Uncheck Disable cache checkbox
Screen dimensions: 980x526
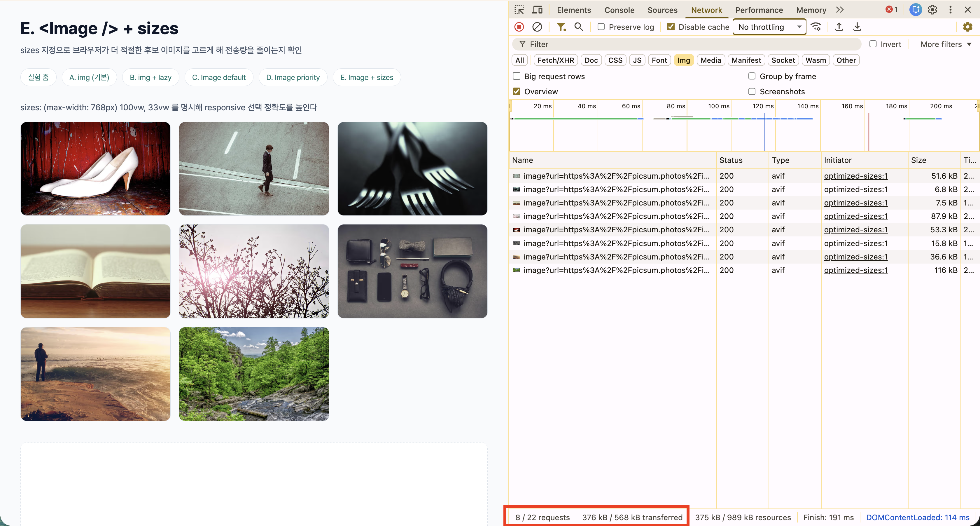point(671,27)
